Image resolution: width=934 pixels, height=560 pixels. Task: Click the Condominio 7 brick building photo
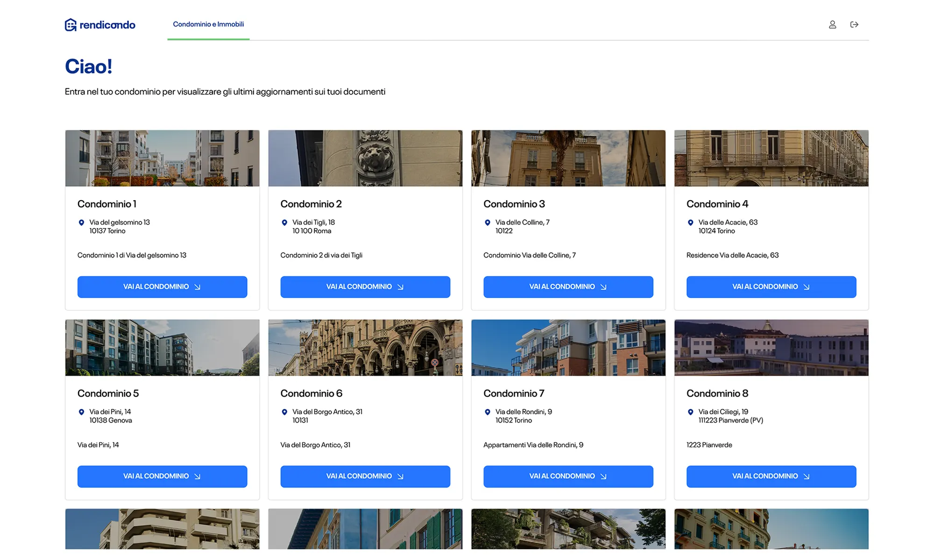[x=568, y=348]
